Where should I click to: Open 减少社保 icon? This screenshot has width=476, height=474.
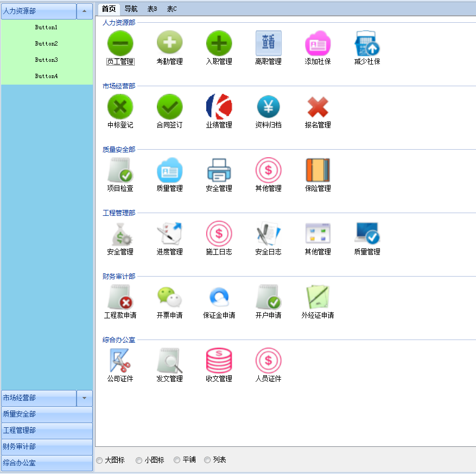pyautogui.click(x=367, y=43)
